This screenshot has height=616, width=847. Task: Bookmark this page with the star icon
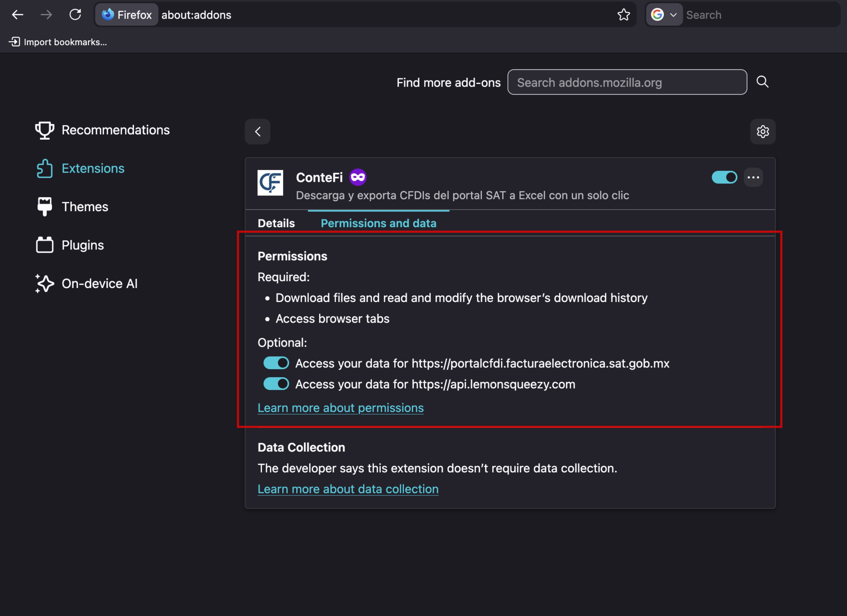[623, 15]
